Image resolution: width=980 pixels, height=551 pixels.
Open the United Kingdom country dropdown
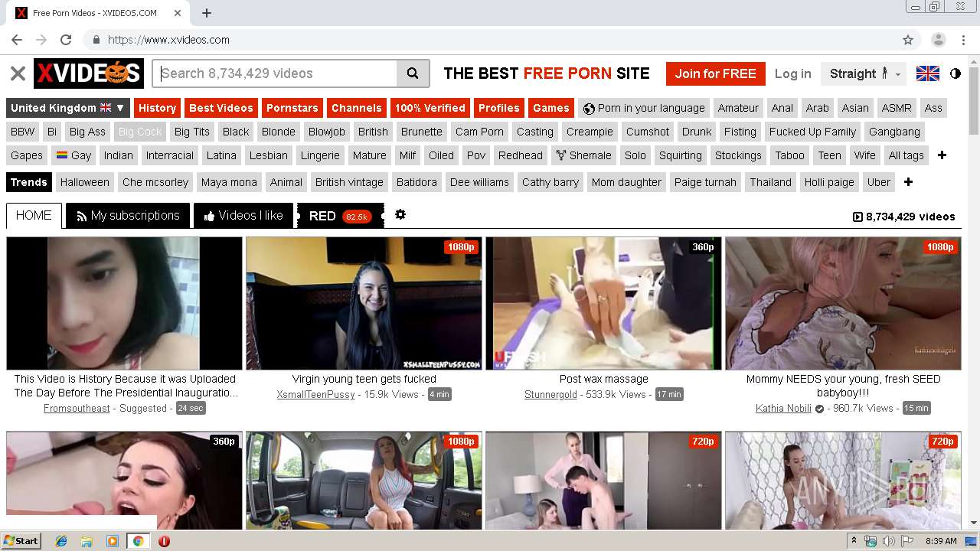tap(67, 108)
